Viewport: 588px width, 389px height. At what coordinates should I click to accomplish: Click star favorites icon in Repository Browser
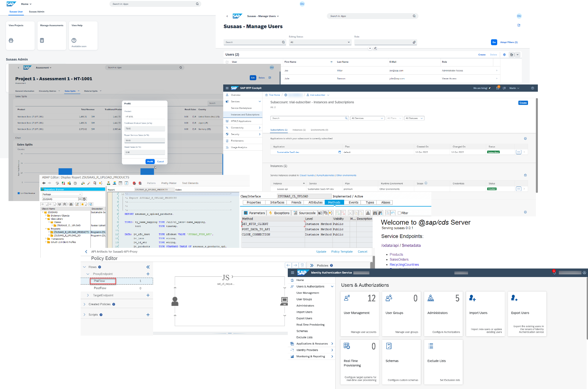click(x=82, y=204)
